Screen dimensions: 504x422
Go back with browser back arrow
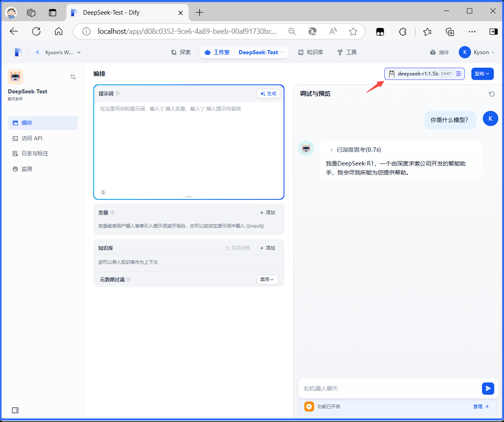tap(14, 31)
